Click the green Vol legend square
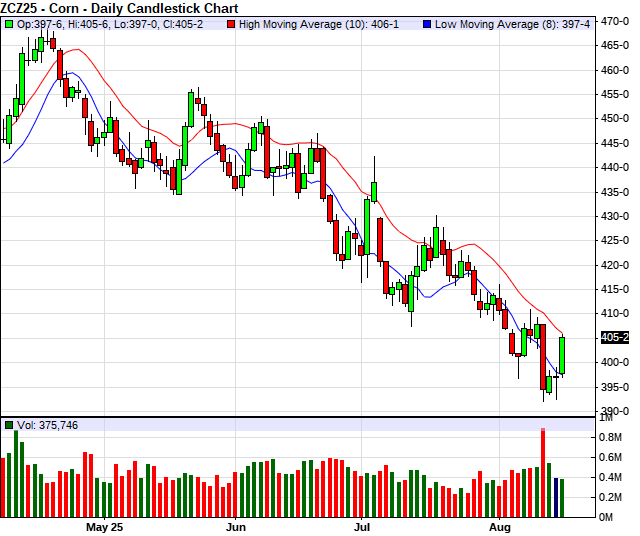This screenshot has height=536, width=640. (9, 425)
